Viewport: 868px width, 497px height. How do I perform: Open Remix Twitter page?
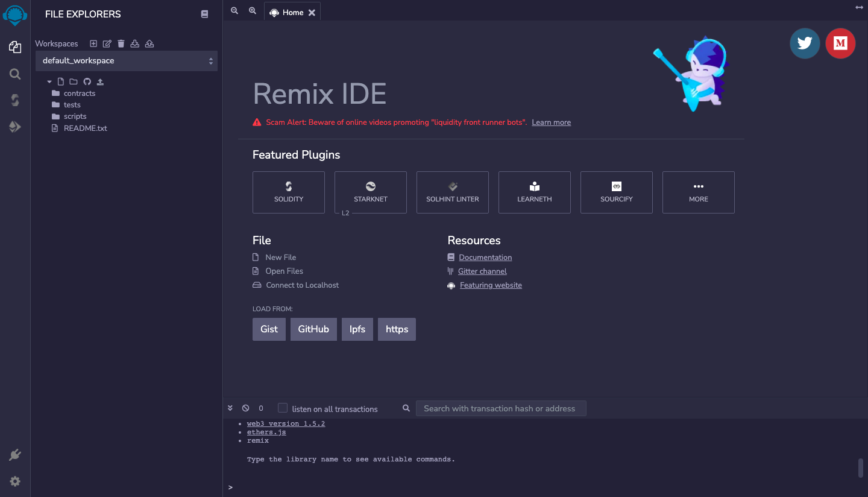(x=805, y=43)
